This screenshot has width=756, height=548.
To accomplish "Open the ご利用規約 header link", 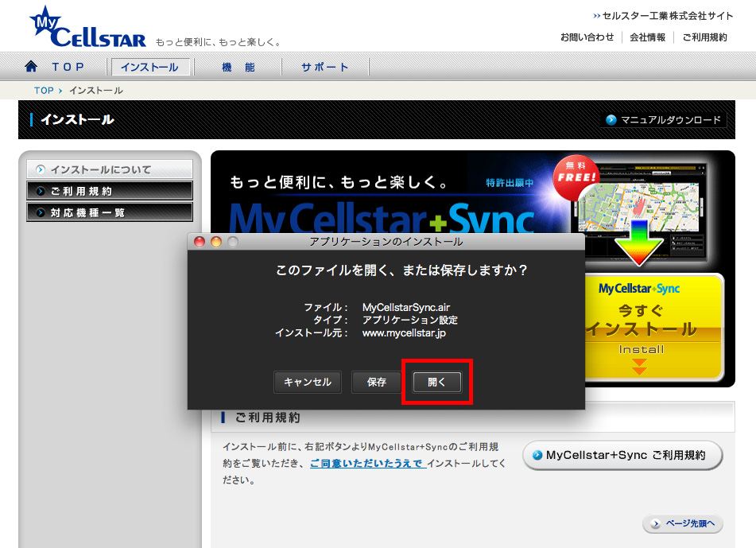I will coord(704,37).
